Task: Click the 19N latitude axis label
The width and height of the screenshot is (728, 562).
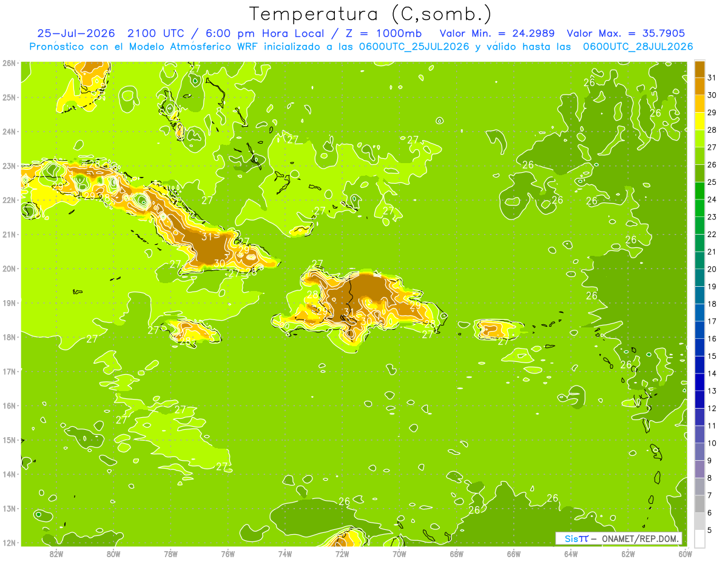Action: 8,303
